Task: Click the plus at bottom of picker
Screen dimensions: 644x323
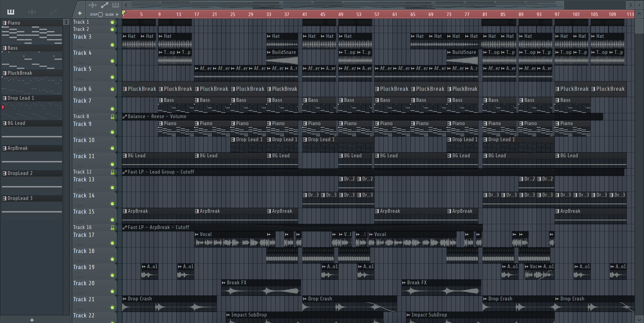Action: (32, 320)
